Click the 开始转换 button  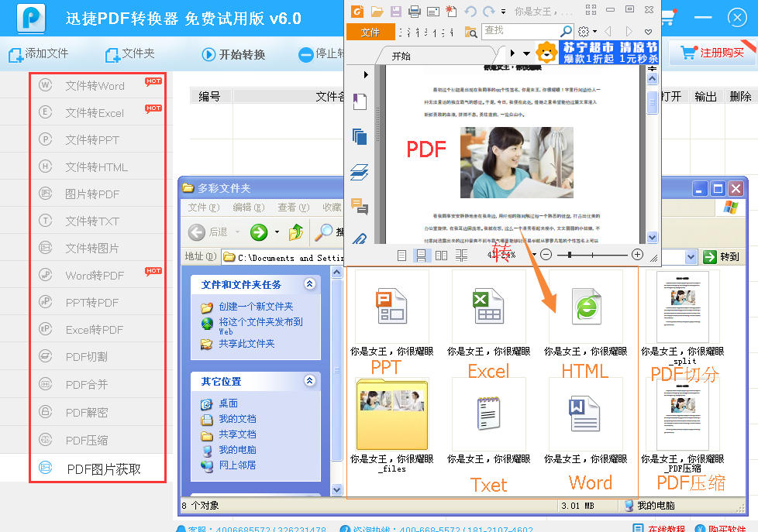tap(234, 54)
